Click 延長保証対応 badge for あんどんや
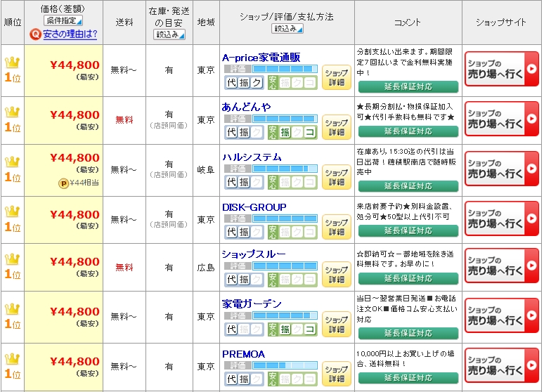The image size is (544, 392). tap(408, 131)
